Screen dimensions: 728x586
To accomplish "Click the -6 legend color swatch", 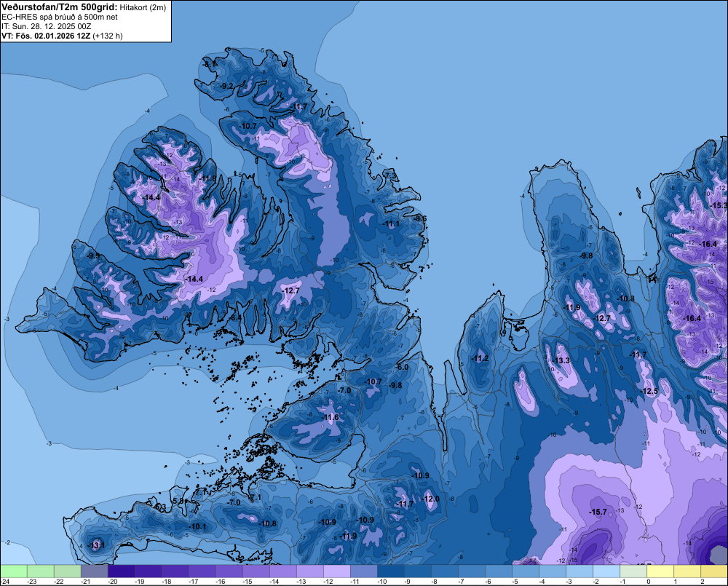I will (498, 571).
